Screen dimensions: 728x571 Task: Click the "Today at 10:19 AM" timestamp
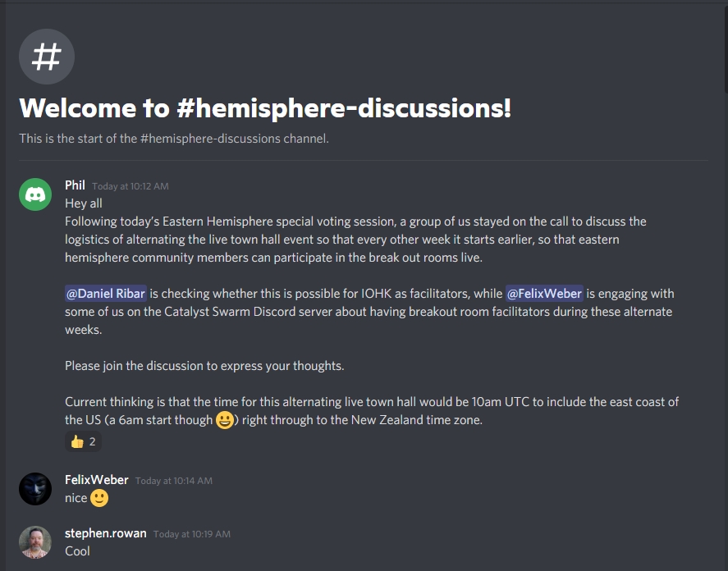point(192,534)
